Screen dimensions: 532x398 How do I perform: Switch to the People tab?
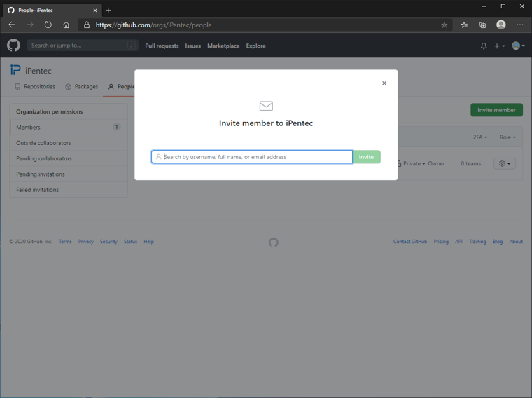point(121,87)
